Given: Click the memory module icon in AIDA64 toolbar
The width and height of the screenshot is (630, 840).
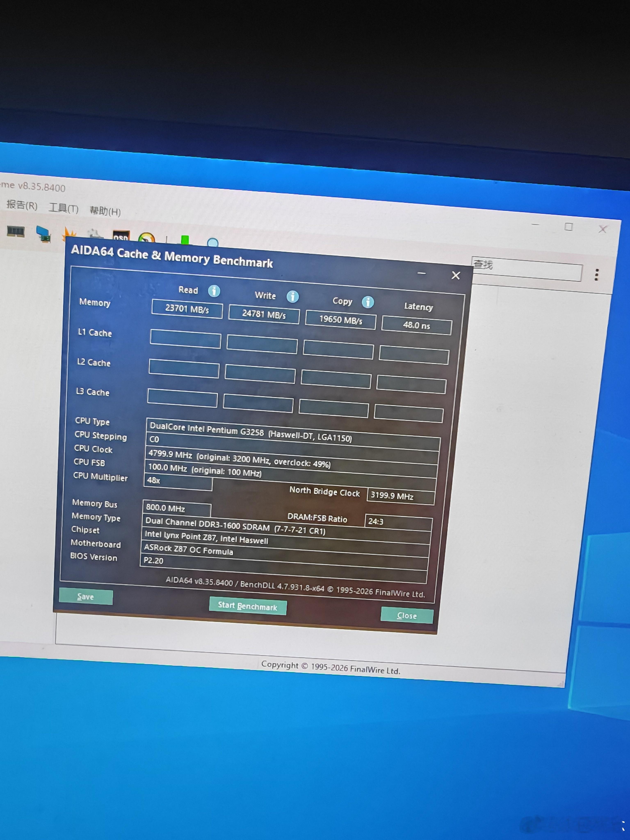Looking at the screenshot, I should 16,231.
